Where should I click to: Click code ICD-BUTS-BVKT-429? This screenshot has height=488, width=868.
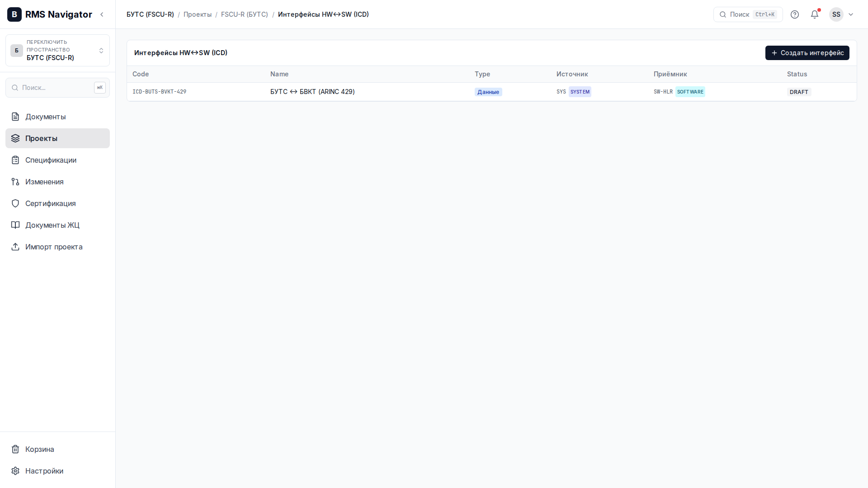pos(160,92)
